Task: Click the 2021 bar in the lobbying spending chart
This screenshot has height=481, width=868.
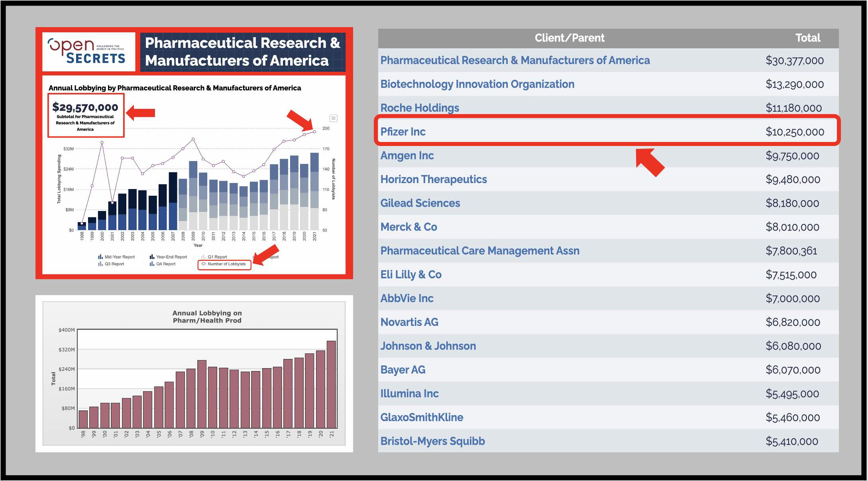Action: pyautogui.click(x=314, y=191)
